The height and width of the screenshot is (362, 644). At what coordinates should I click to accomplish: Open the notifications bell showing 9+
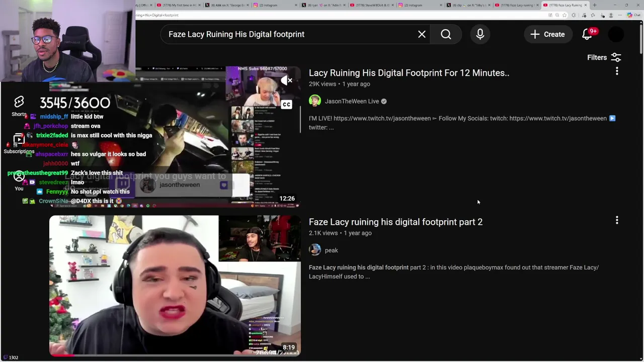pos(587,34)
